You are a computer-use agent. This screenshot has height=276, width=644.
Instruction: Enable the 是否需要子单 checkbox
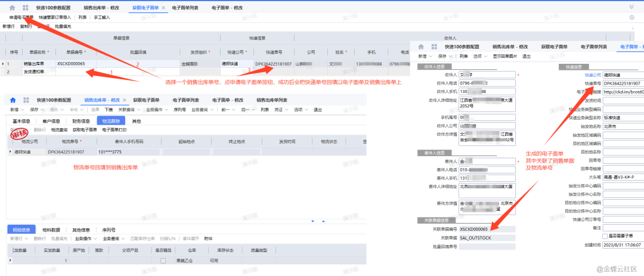tap(605, 236)
